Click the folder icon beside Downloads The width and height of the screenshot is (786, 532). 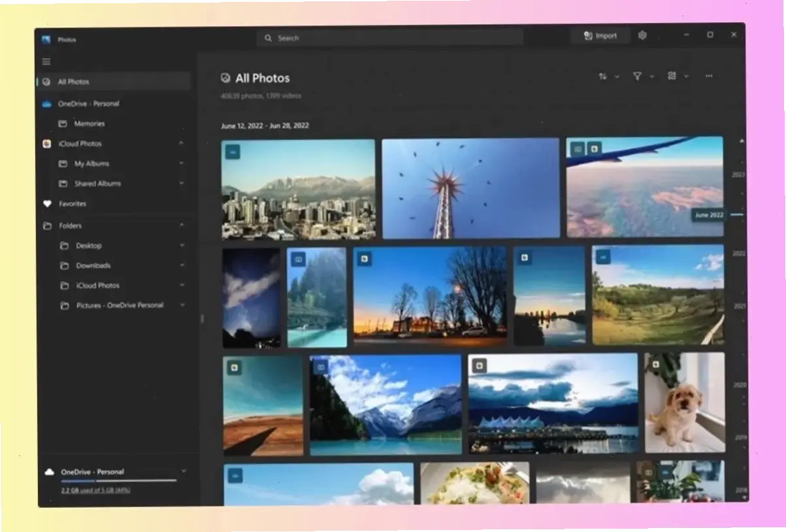(x=64, y=266)
